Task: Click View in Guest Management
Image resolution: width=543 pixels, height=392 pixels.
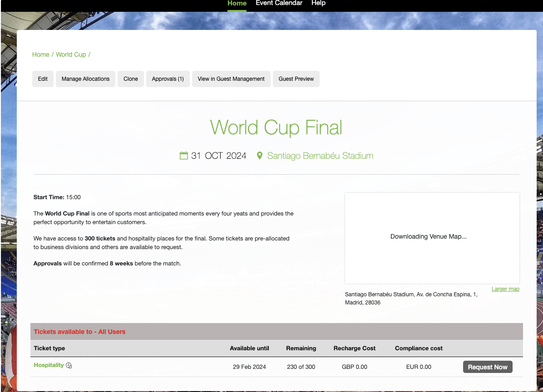Action: coord(231,79)
